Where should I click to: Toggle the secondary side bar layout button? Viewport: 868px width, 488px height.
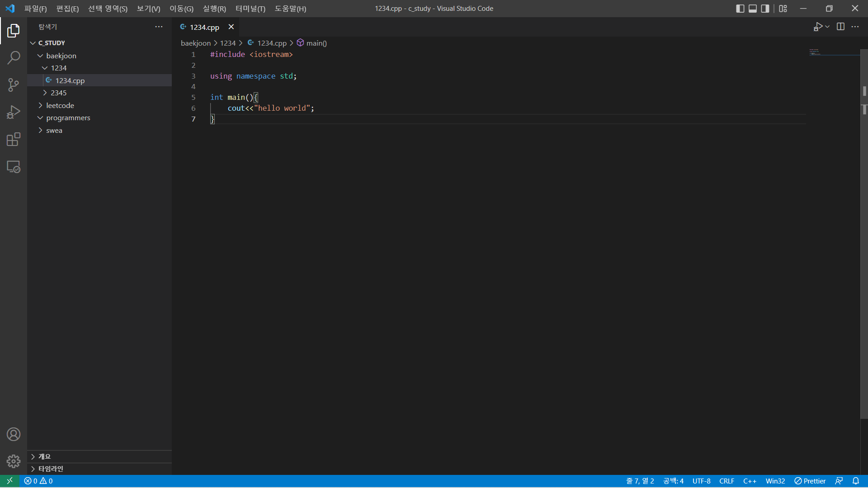coord(765,9)
